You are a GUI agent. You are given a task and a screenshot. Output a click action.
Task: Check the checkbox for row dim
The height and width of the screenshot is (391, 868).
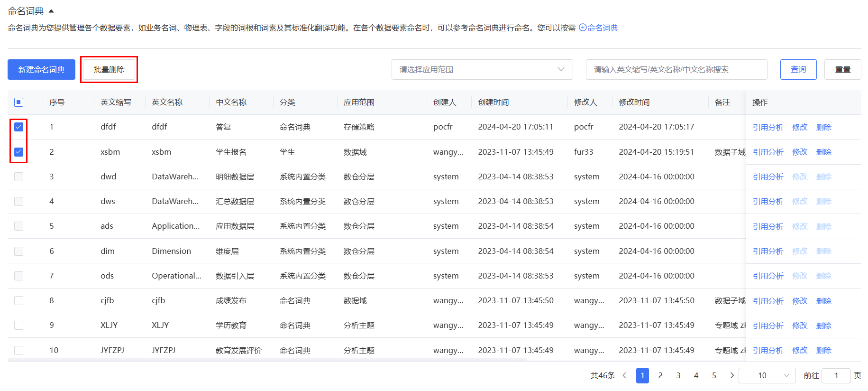click(x=19, y=251)
